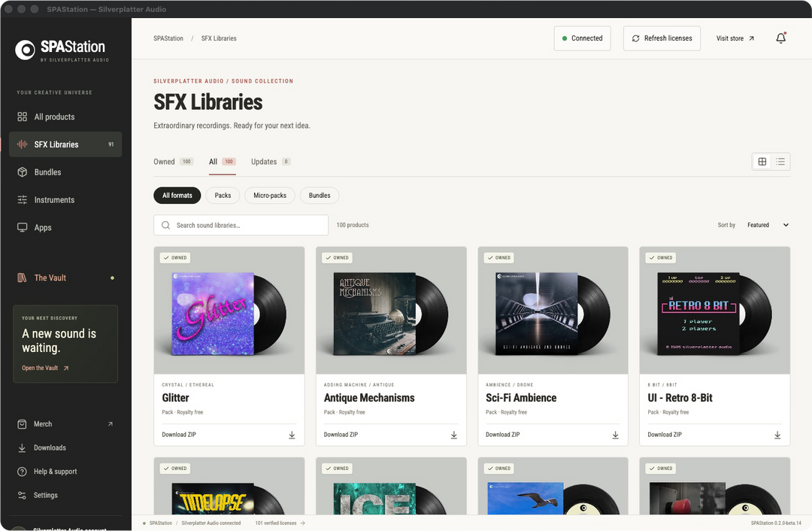Open the Antique Mechanisms cover thumbnail

391,311
